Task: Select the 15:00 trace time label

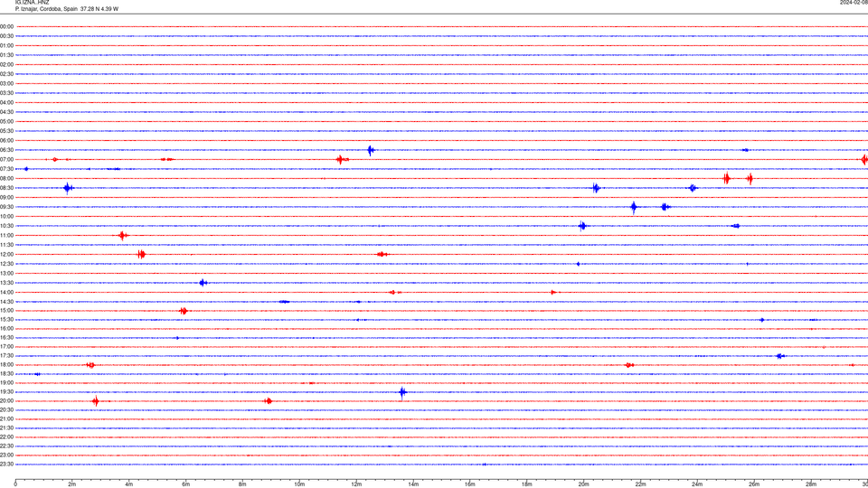Action: 6,310
